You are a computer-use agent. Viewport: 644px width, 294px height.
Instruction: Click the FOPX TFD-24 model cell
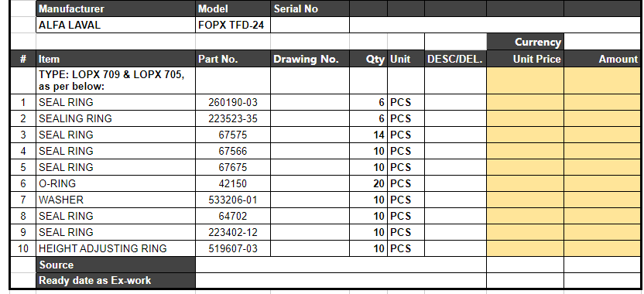[233, 25]
